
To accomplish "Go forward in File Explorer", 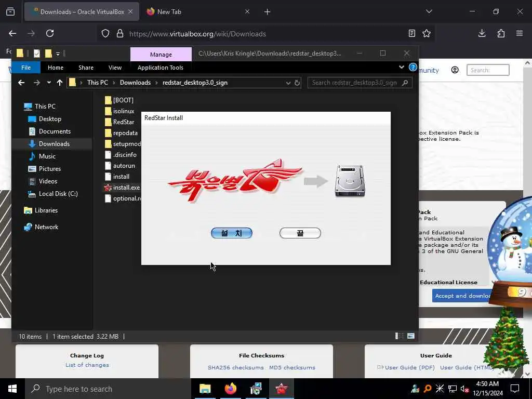I will (x=37, y=83).
